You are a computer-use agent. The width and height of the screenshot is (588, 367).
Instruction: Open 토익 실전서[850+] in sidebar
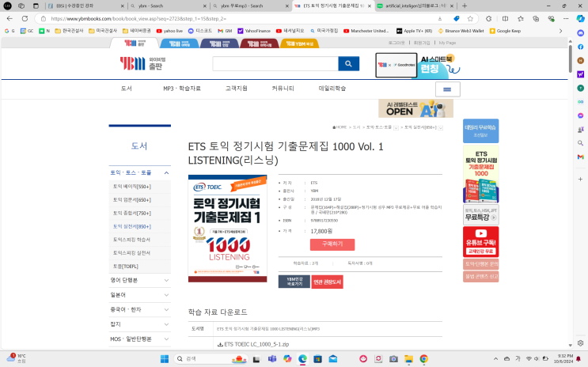tap(132, 226)
